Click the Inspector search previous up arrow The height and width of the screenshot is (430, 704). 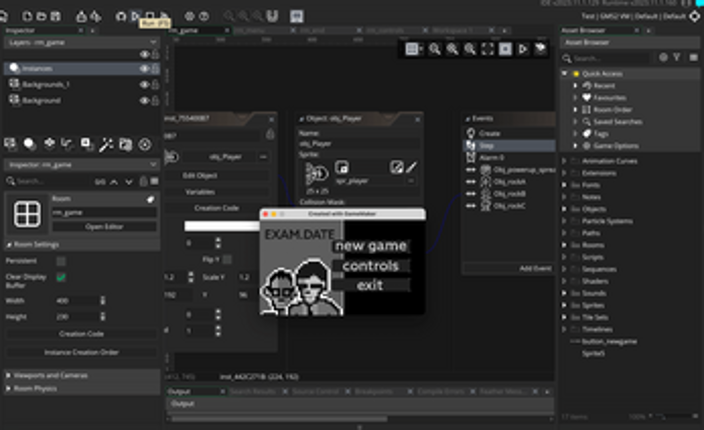pos(114,181)
